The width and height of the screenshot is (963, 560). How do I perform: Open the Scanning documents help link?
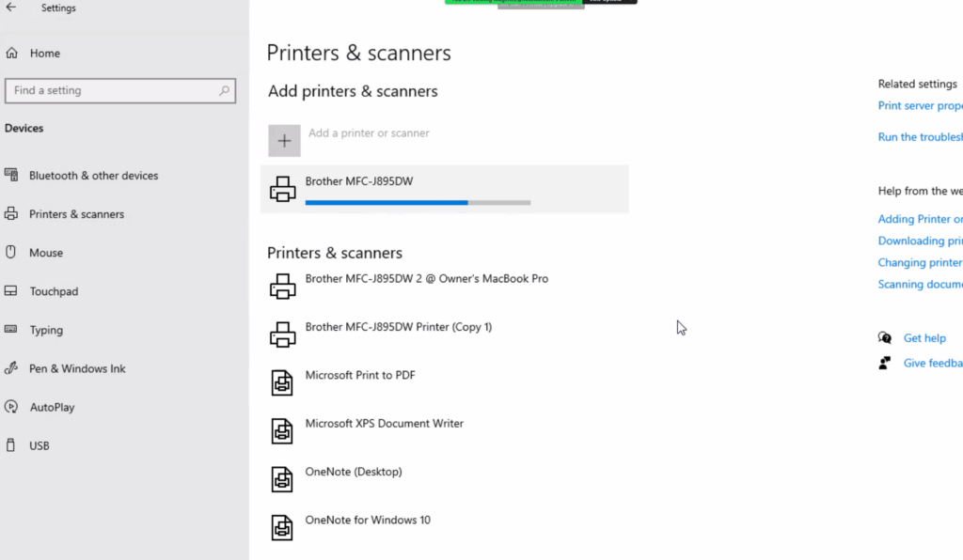click(920, 285)
